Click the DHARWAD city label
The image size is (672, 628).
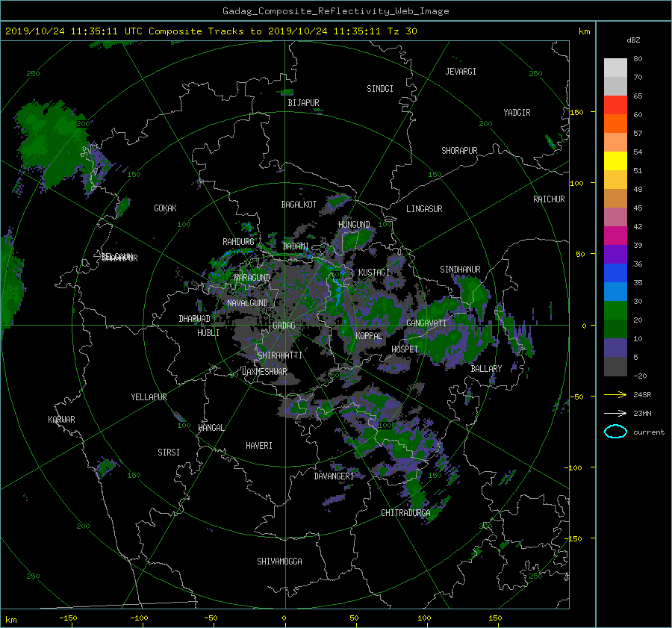tap(195, 319)
